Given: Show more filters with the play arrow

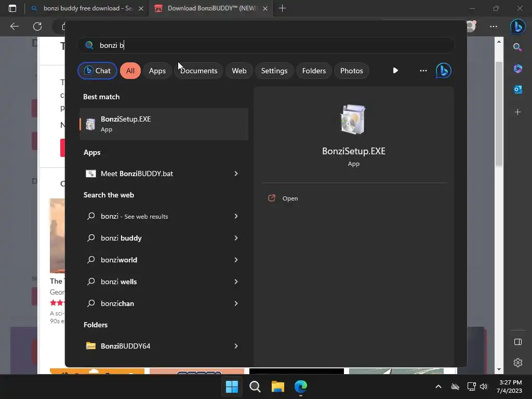Looking at the screenshot, I should [395, 71].
